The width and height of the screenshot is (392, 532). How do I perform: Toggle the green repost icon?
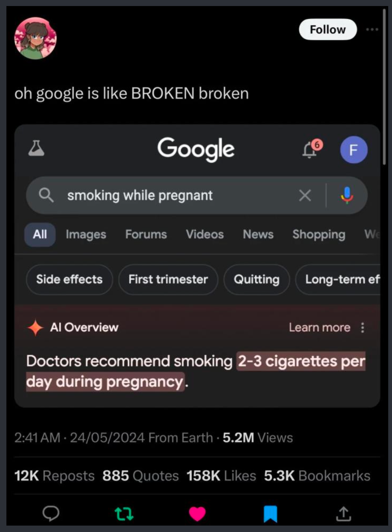coord(124,514)
